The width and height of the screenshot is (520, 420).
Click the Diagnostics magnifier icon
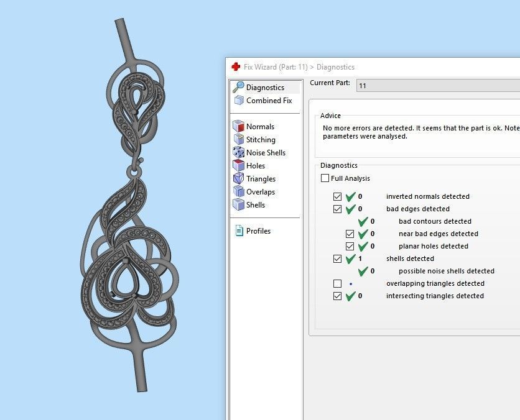238,87
